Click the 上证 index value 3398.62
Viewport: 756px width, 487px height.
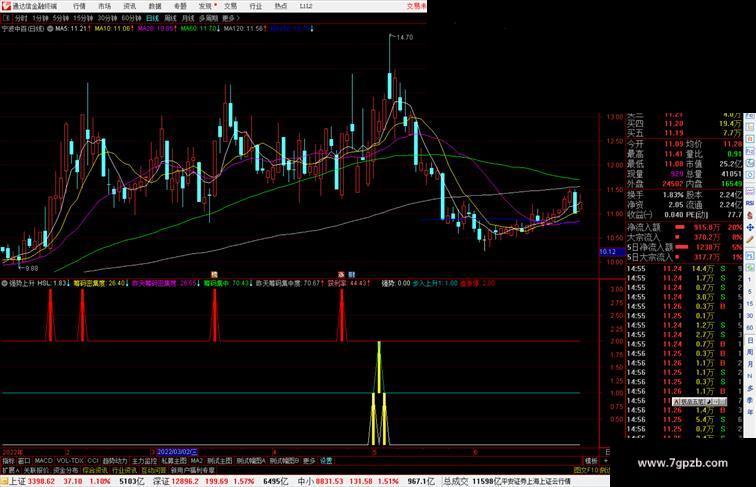pyautogui.click(x=41, y=481)
